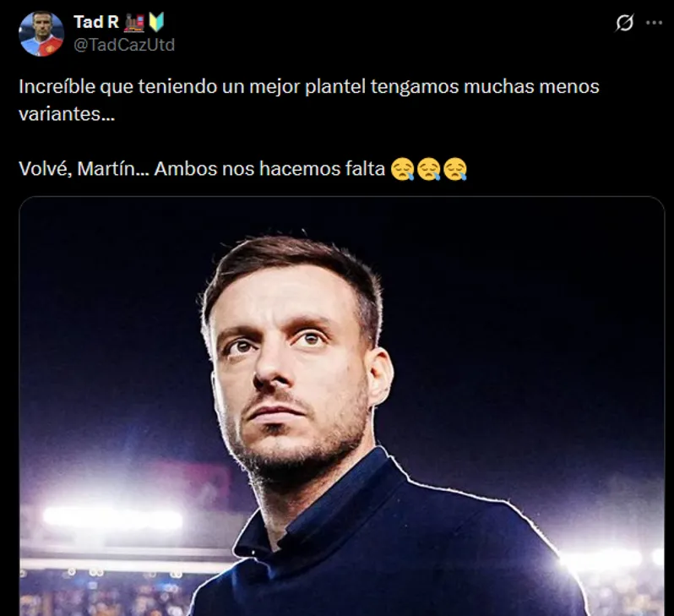This screenshot has width=674, height=616.
Task: Open the attached photo of the coach
Action: point(341,406)
